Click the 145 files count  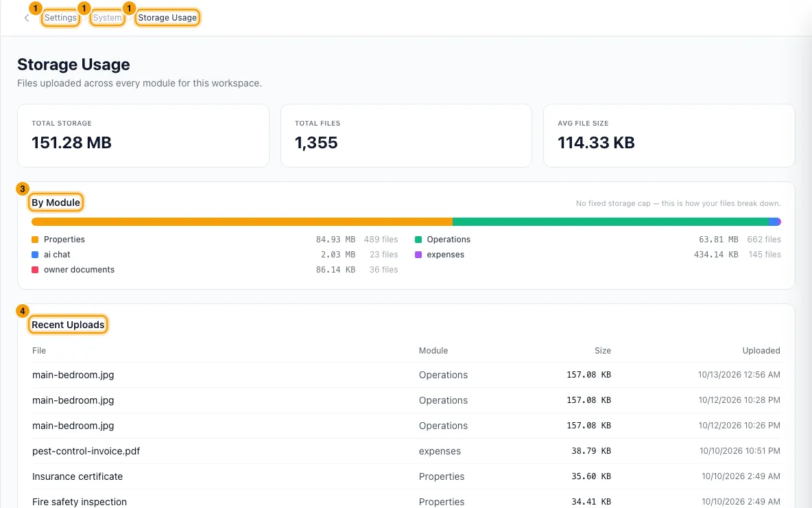coord(765,255)
